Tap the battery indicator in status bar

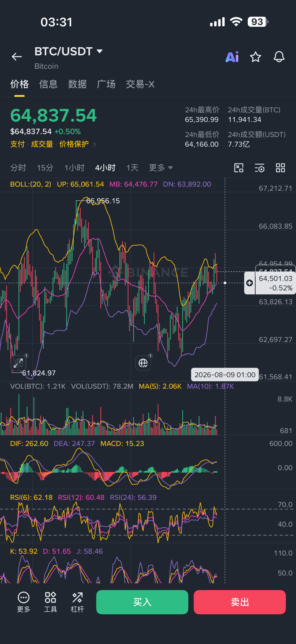click(258, 22)
